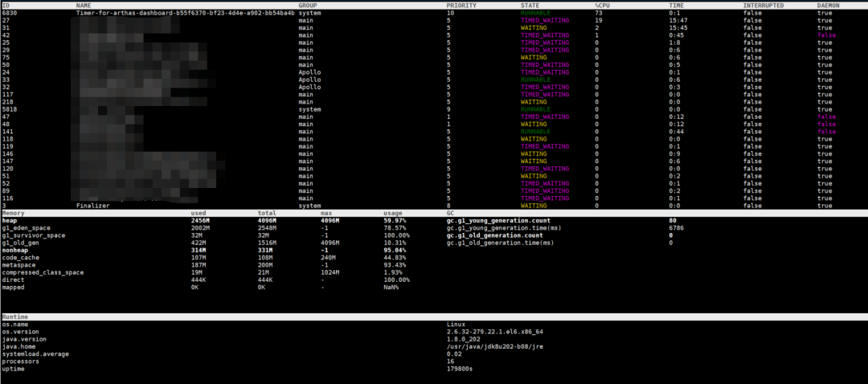This screenshot has height=384, width=868.
Task: Click the STATE column header
Action: tap(530, 5)
